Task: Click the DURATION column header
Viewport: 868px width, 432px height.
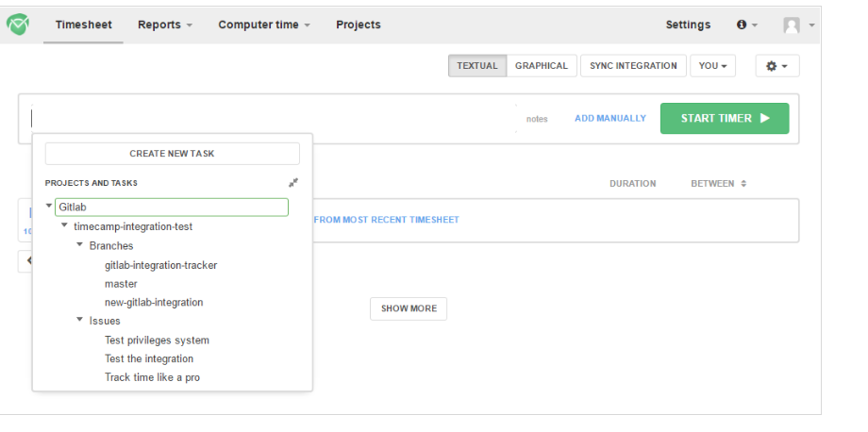Action: tap(633, 184)
